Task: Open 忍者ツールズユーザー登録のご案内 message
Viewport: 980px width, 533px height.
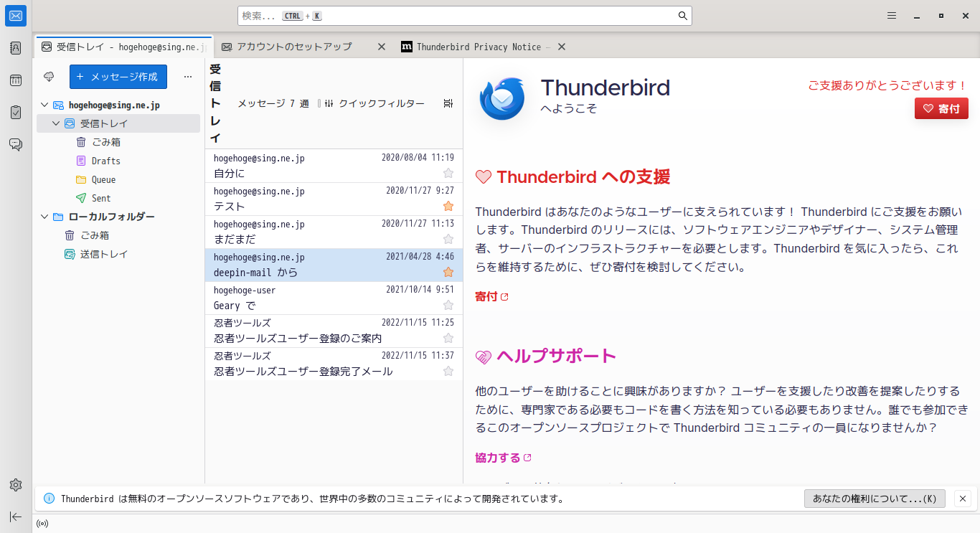Action: pos(334,331)
